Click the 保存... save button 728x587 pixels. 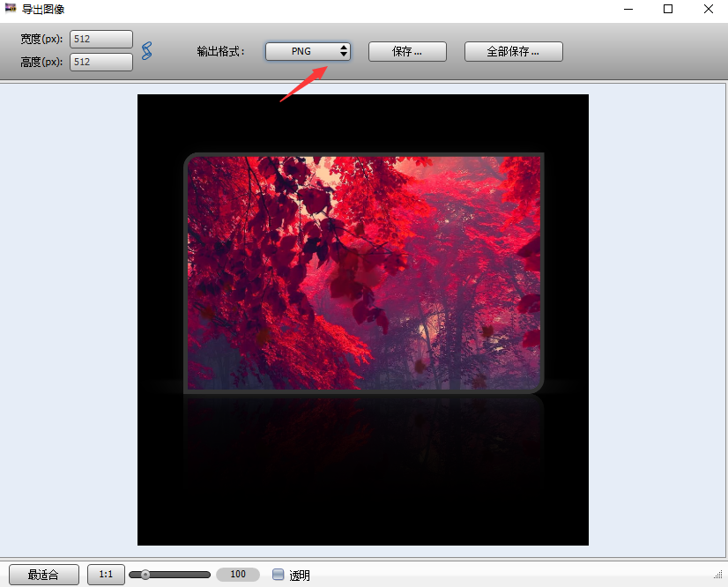point(407,51)
